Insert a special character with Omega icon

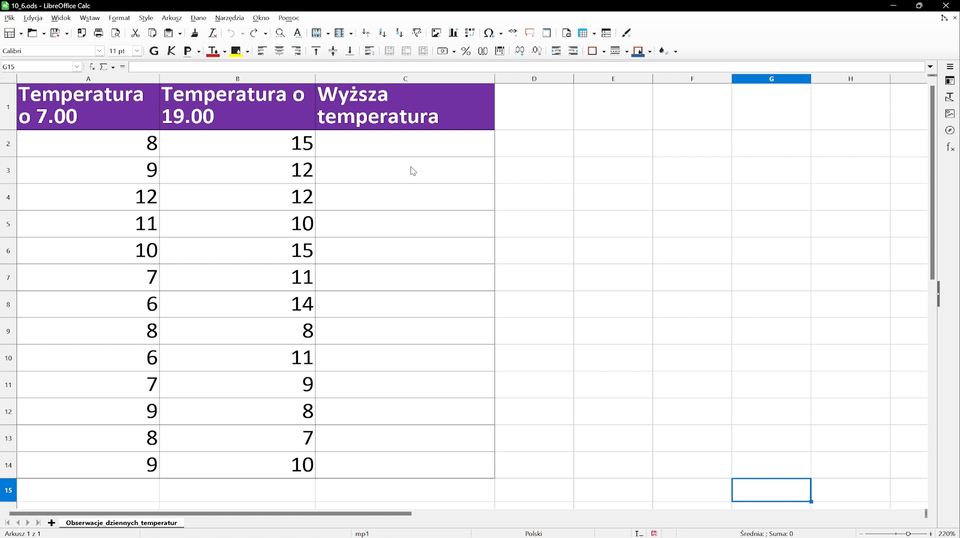488,33
